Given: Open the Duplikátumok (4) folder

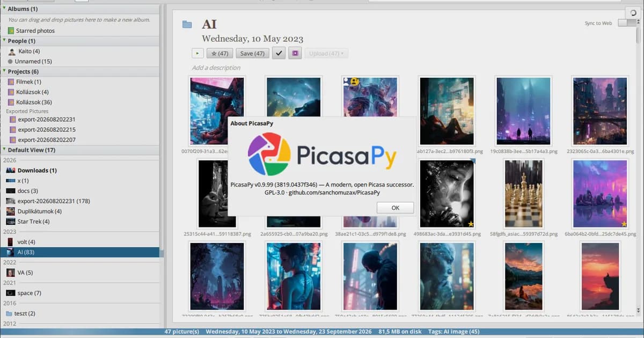Looking at the screenshot, I should pos(39,211).
